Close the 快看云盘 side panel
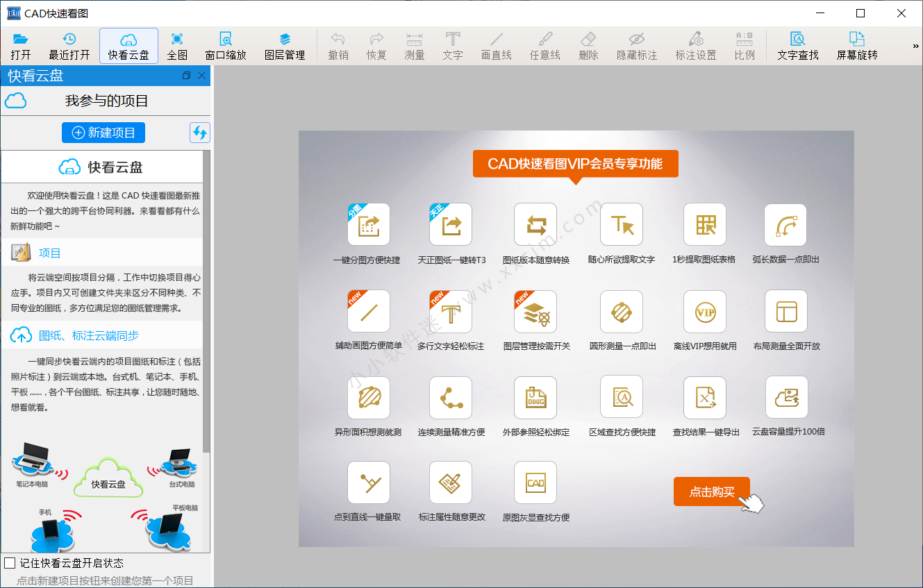The height and width of the screenshot is (588, 923). point(201,76)
